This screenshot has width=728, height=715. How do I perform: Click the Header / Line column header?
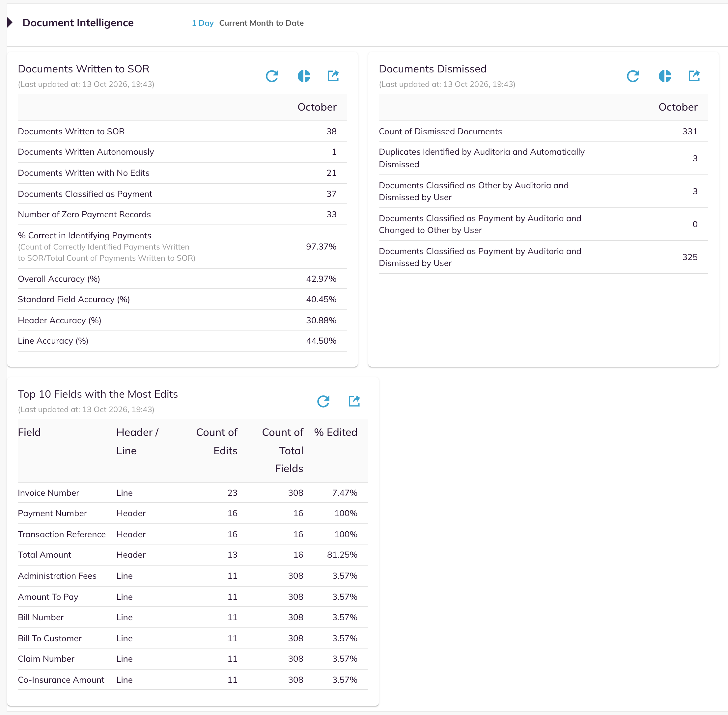click(138, 441)
